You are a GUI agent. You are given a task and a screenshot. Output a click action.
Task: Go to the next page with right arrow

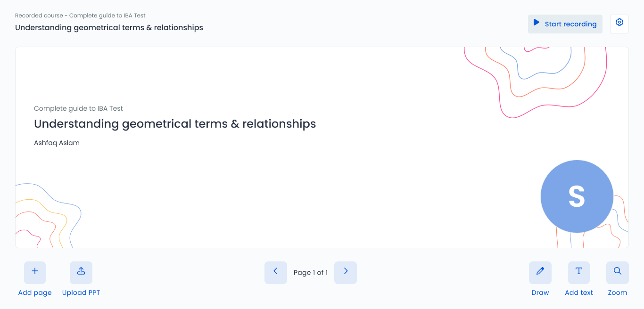pos(346,272)
